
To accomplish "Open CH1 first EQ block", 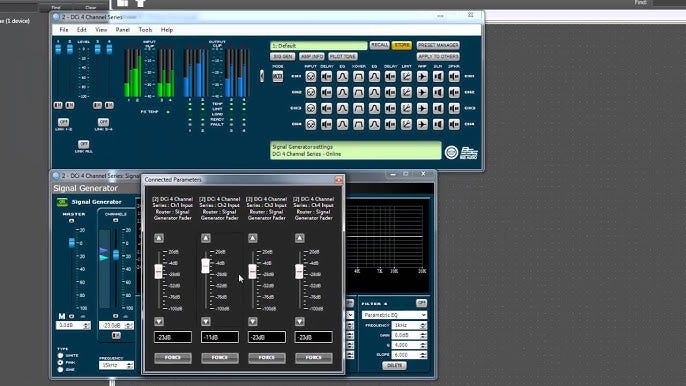I will [343, 76].
